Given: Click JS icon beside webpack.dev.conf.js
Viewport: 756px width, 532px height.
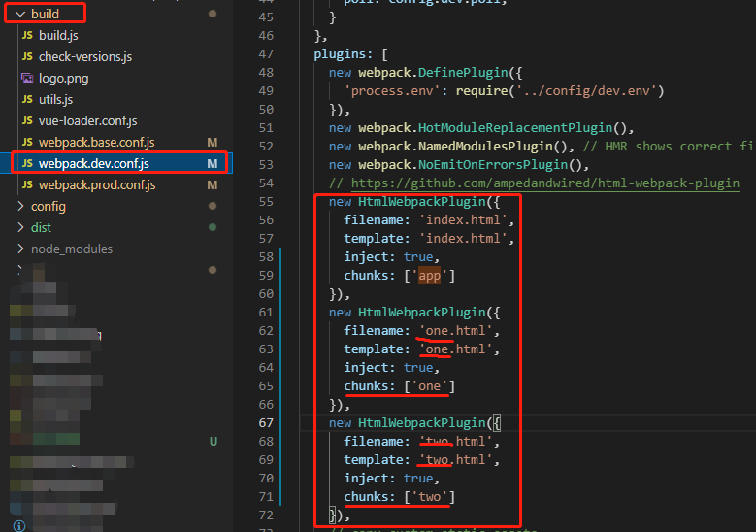Looking at the screenshot, I should point(27,163).
